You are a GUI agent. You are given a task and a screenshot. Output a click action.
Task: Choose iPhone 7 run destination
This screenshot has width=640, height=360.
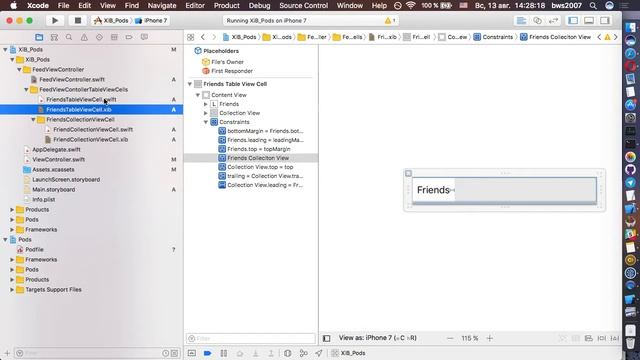tap(151, 20)
